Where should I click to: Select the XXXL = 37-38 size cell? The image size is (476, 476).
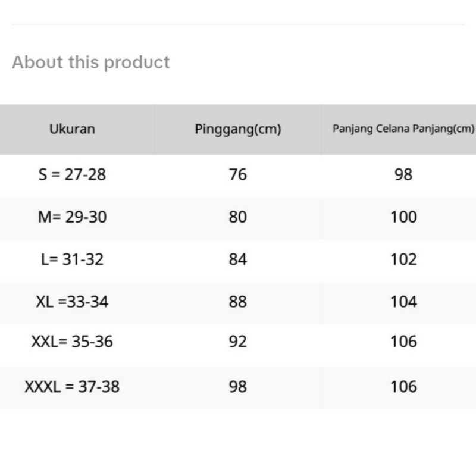[72, 387]
